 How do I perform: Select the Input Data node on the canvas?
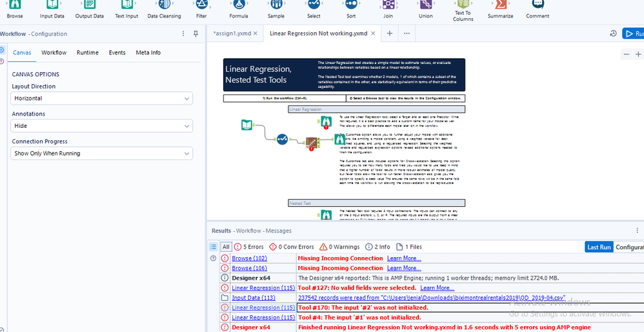(x=247, y=125)
